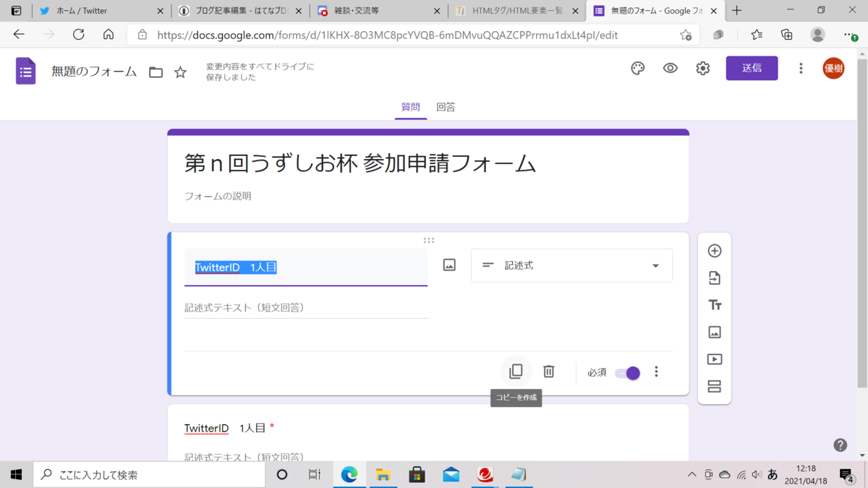Duplicate the question with コピーを作成 icon
This screenshot has width=868, height=488.
pyautogui.click(x=515, y=371)
